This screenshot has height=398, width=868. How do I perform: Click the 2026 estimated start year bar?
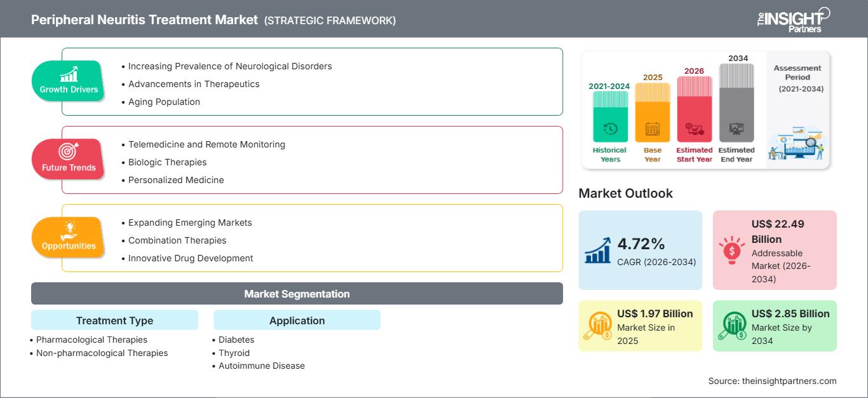click(694, 109)
